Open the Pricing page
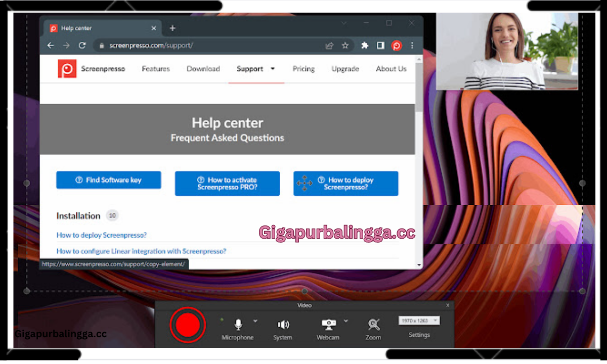The image size is (607, 364). pos(303,69)
